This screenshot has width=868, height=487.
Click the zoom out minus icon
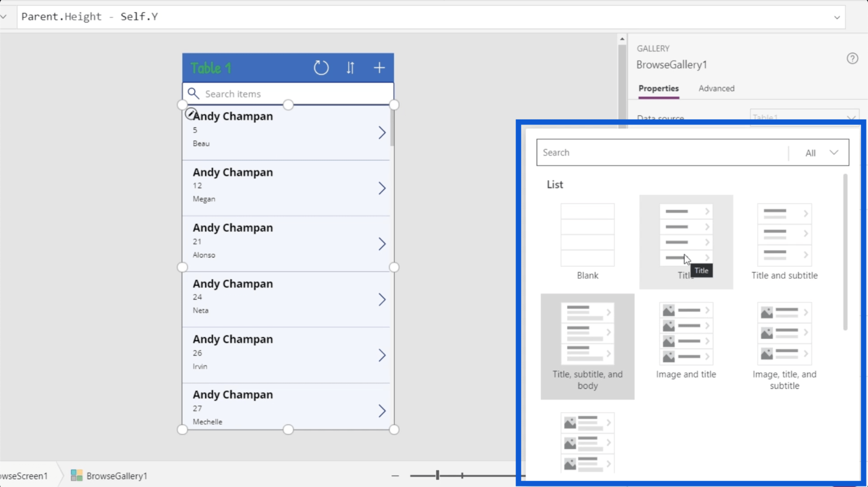coord(395,476)
